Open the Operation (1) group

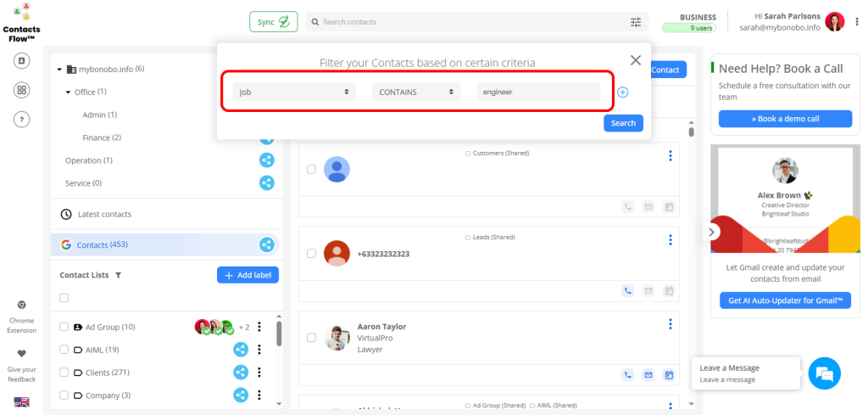click(x=88, y=160)
